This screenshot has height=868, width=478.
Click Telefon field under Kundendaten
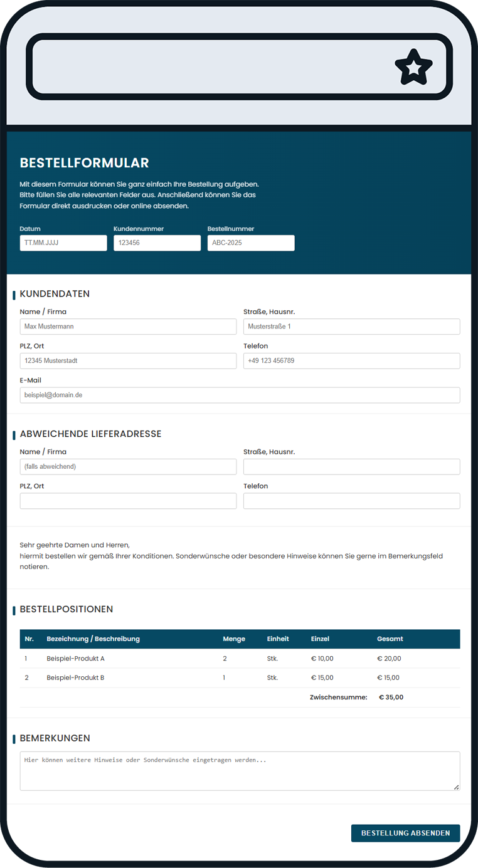[351, 361]
